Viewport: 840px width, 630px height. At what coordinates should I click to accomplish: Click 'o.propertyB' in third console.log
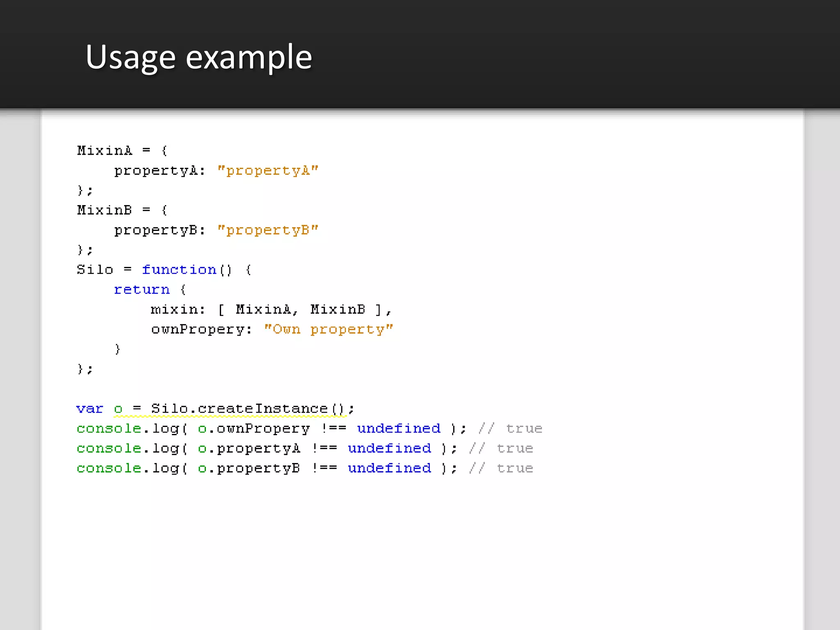point(249,468)
